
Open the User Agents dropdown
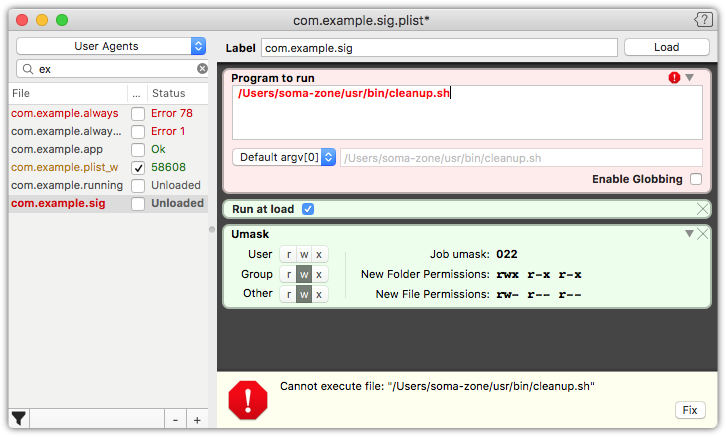coord(111,46)
